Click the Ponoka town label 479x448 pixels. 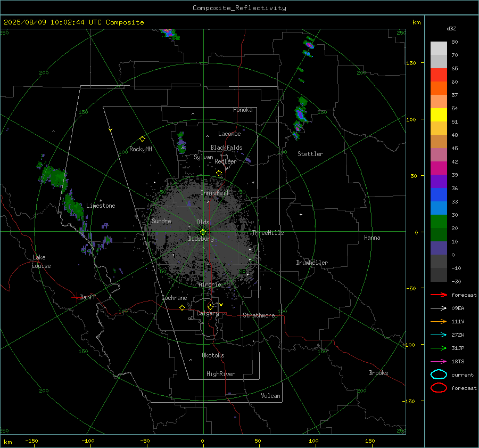(x=243, y=110)
